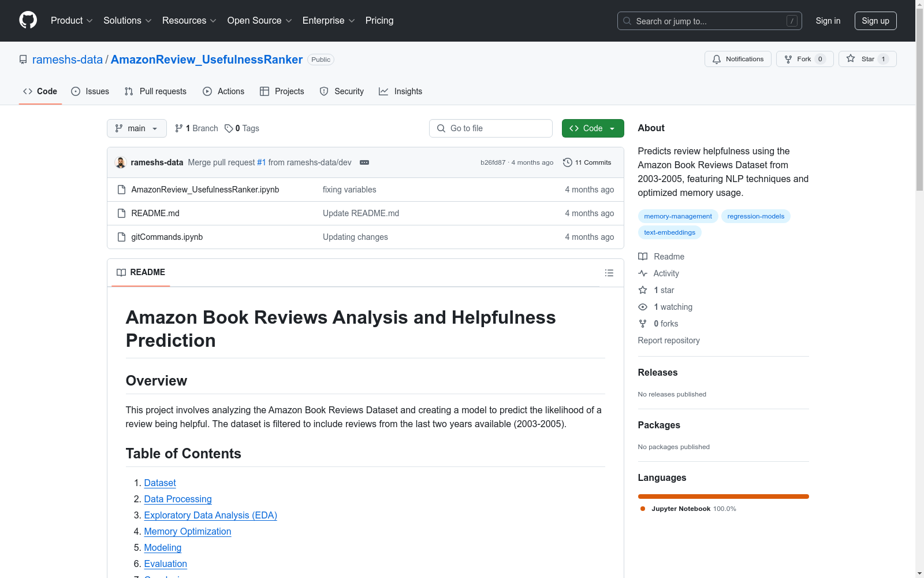The width and height of the screenshot is (924, 578).
Task: Click the GitHub logo
Action: [28, 20]
